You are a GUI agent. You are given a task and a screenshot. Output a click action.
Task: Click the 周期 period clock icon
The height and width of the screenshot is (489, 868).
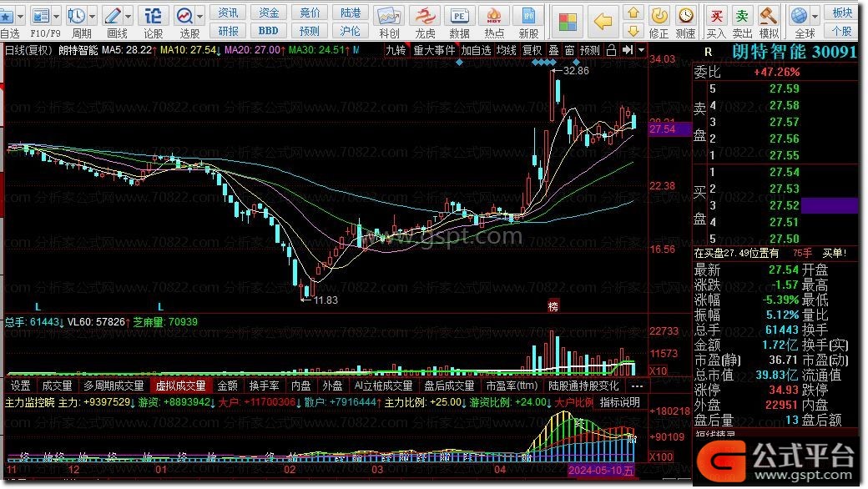[x=77, y=16]
